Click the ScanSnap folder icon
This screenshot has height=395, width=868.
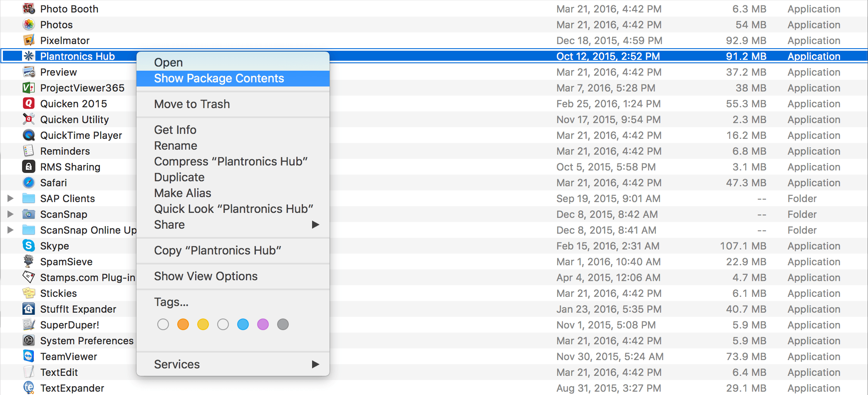(29, 214)
